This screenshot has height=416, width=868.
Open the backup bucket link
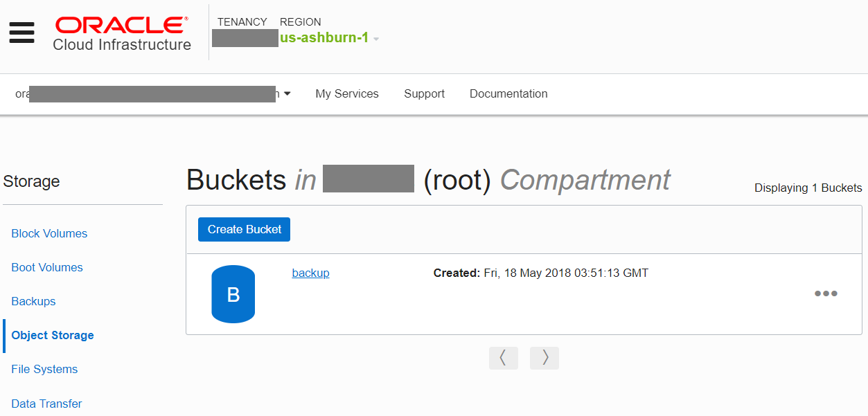[x=311, y=273]
